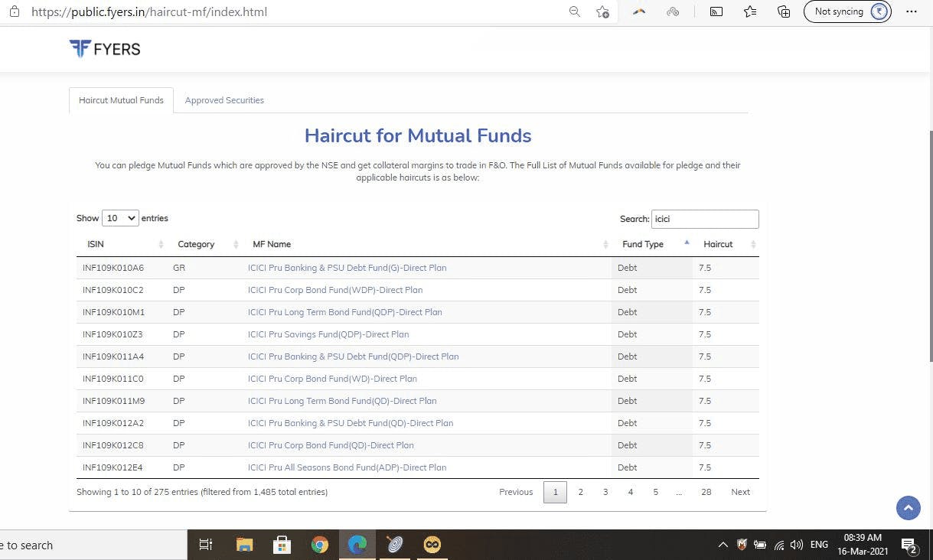Open the Microsoft Store taskbar icon

[282, 545]
